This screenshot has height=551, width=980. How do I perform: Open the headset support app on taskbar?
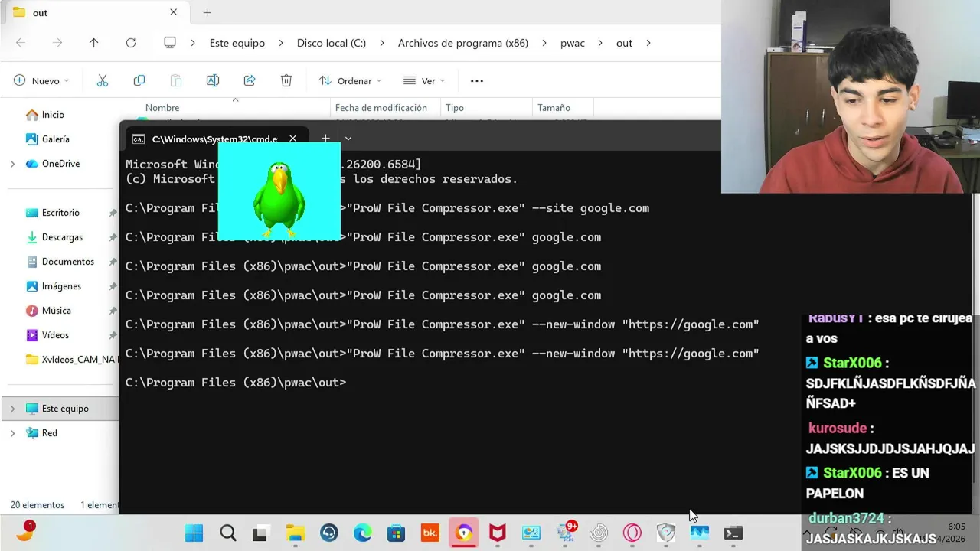(329, 533)
